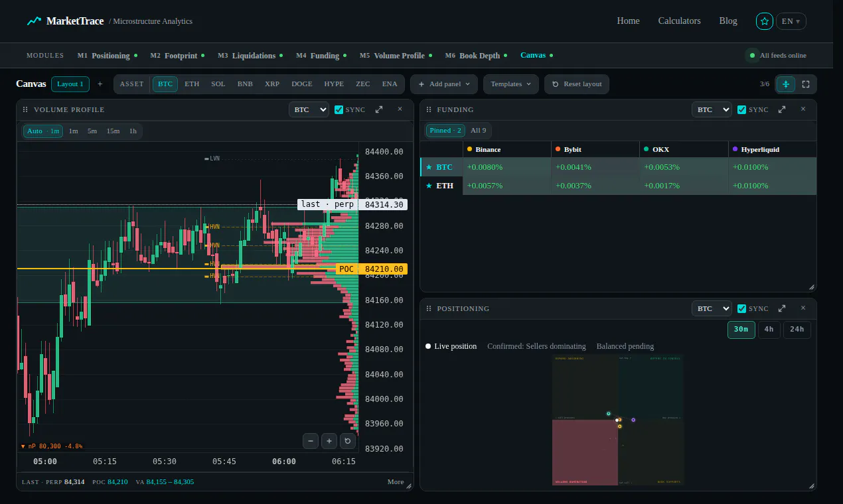Open the Calculators link
This screenshot has width=843, height=504.
(x=679, y=21)
